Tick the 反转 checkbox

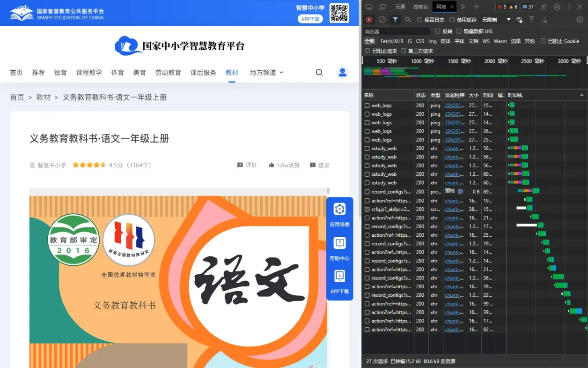click(438, 31)
